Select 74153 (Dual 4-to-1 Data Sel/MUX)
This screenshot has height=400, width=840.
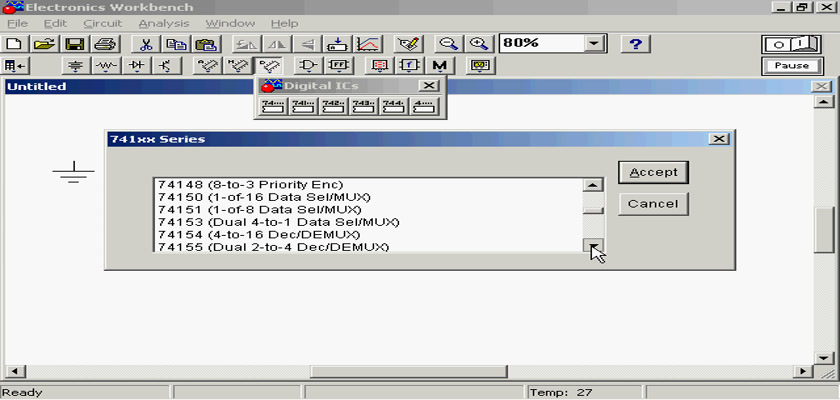(x=368, y=222)
